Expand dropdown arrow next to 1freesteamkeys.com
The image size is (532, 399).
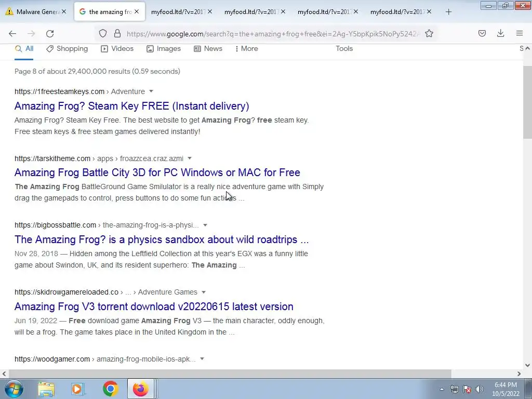tap(151, 91)
